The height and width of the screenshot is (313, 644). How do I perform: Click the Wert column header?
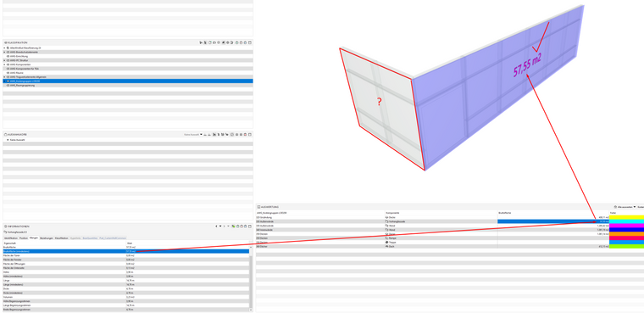coord(130,243)
